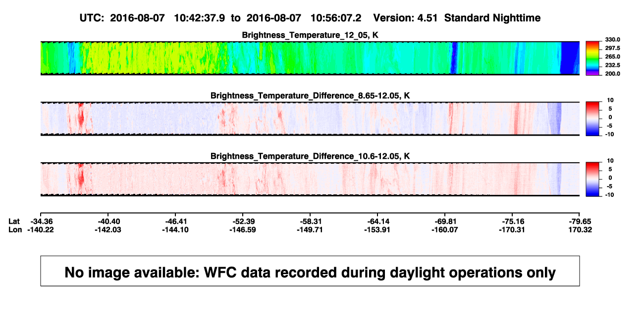Click the 10.6-12.05 difference image strip
The height and width of the screenshot is (330, 644).
click(x=310, y=179)
